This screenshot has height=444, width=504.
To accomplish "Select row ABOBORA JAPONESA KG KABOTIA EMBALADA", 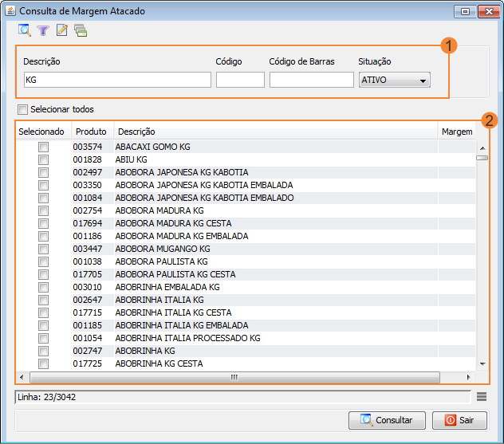I will click(x=246, y=185).
